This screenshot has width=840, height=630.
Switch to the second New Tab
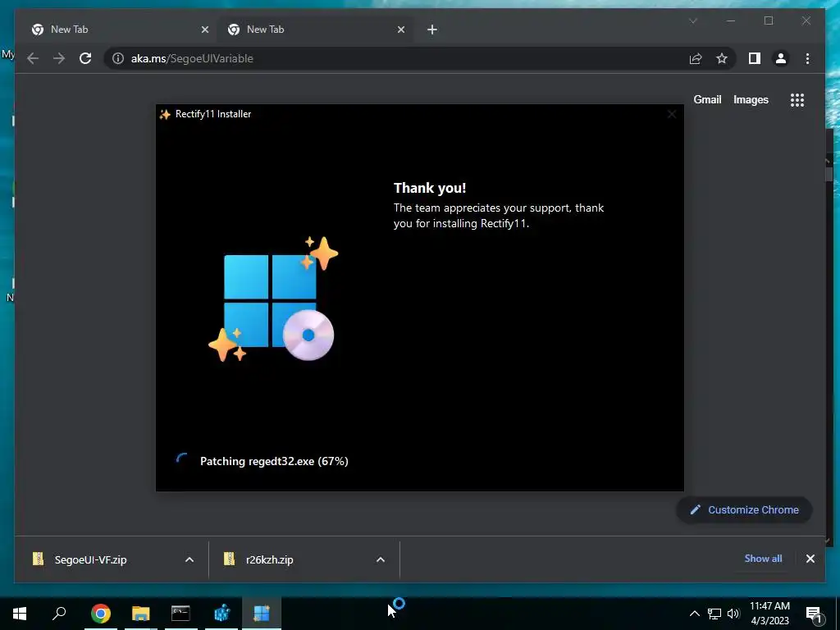click(x=316, y=30)
